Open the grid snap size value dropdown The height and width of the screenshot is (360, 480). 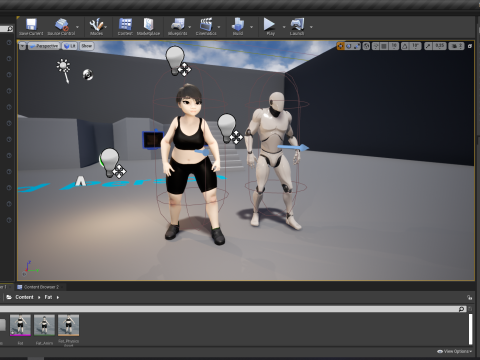(x=394, y=46)
